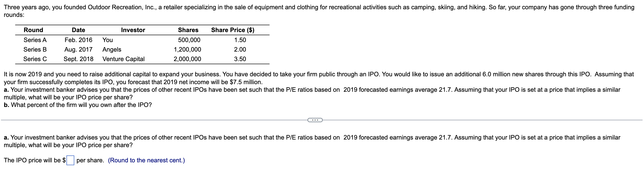This screenshot has height=193, width=644.
Task: Select the Series B row label
Action: tap(35, 49)
